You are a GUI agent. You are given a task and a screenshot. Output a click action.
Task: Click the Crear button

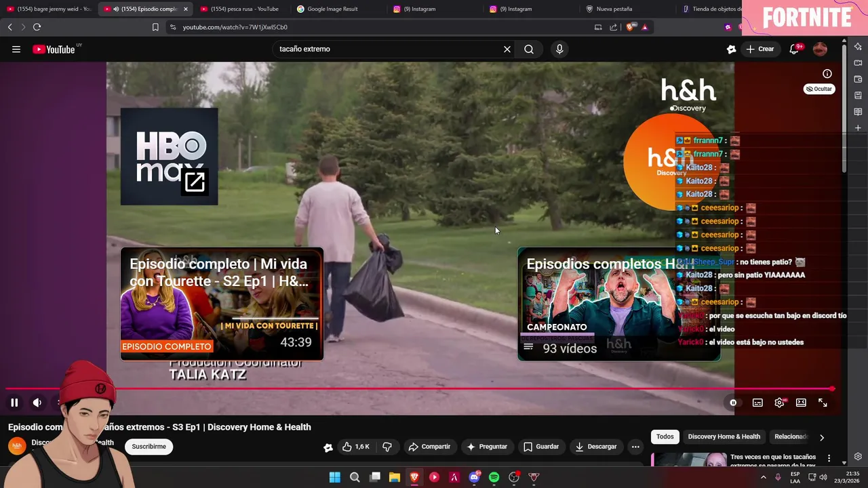tap(760, 49)
